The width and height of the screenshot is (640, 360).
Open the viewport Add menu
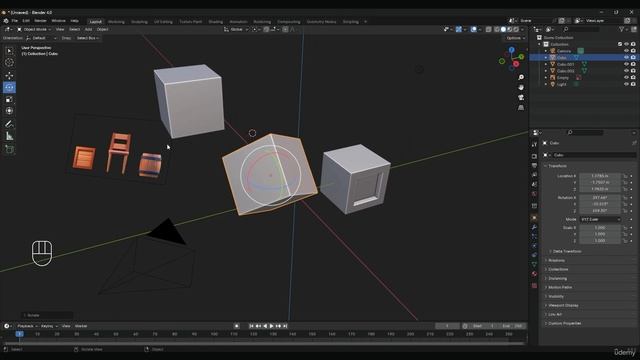pos(88,29)
